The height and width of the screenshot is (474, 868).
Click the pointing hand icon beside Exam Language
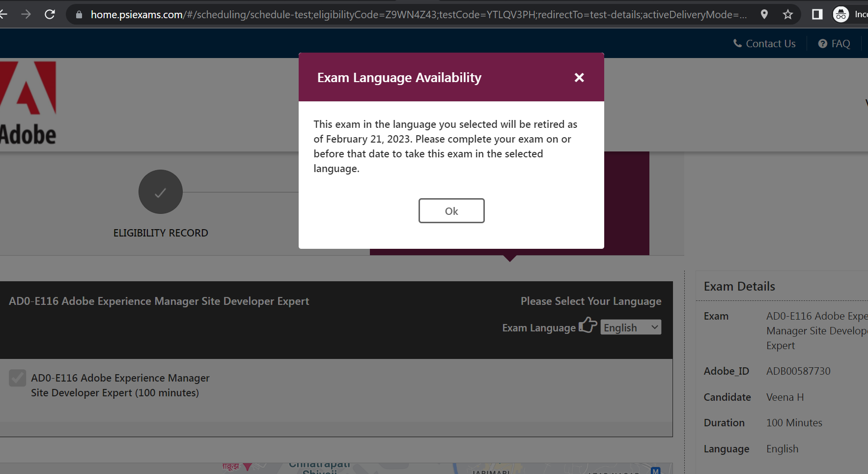pyautogui.click(x=588, y=326)
